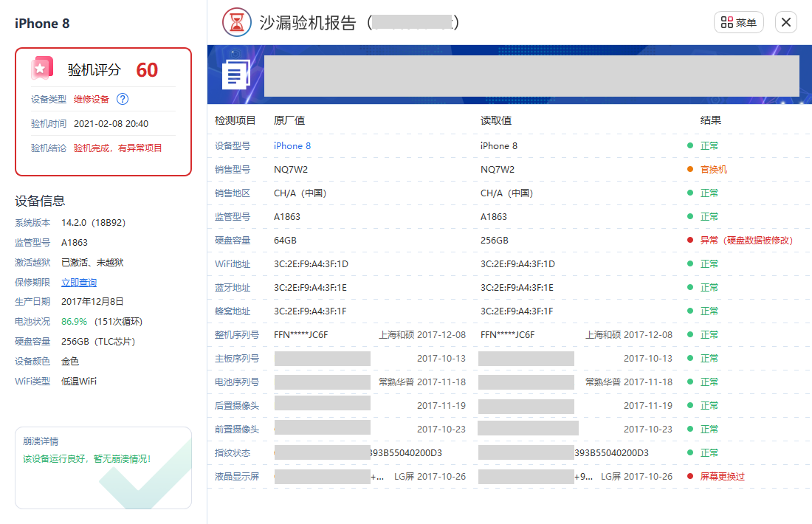Screen dimensions: 812x524
Task: Click the 设备信息 section heading
Action: [x=40, y=201]
